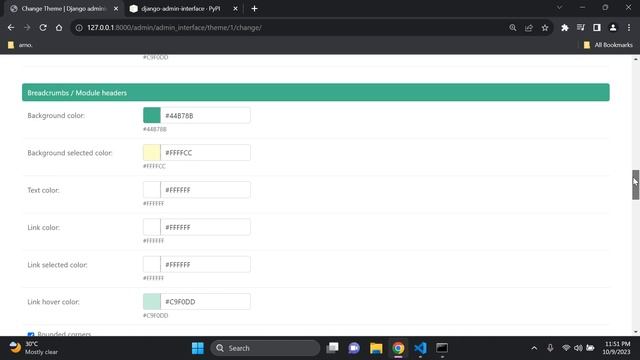Edit the Link selected color hex field
Viewport: 640px width, 360px height.
(205, 264)
